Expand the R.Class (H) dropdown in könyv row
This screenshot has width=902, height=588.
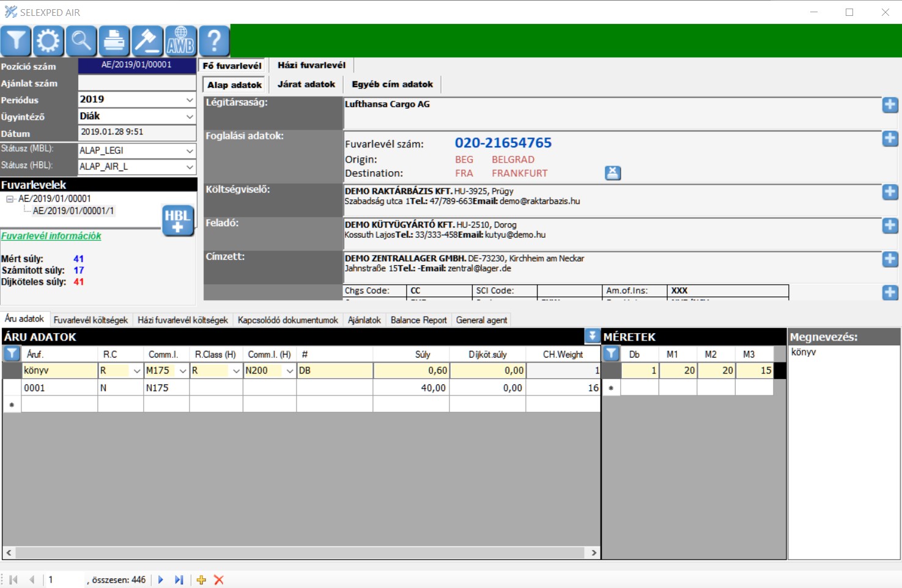236,370
